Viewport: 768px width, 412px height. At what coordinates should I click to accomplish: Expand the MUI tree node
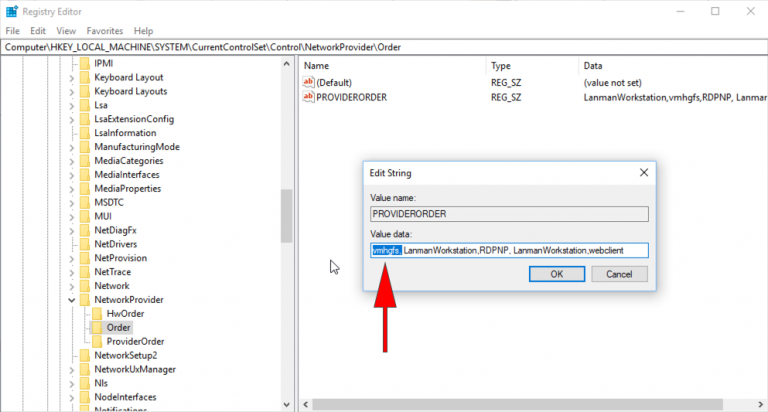[72, 216]
